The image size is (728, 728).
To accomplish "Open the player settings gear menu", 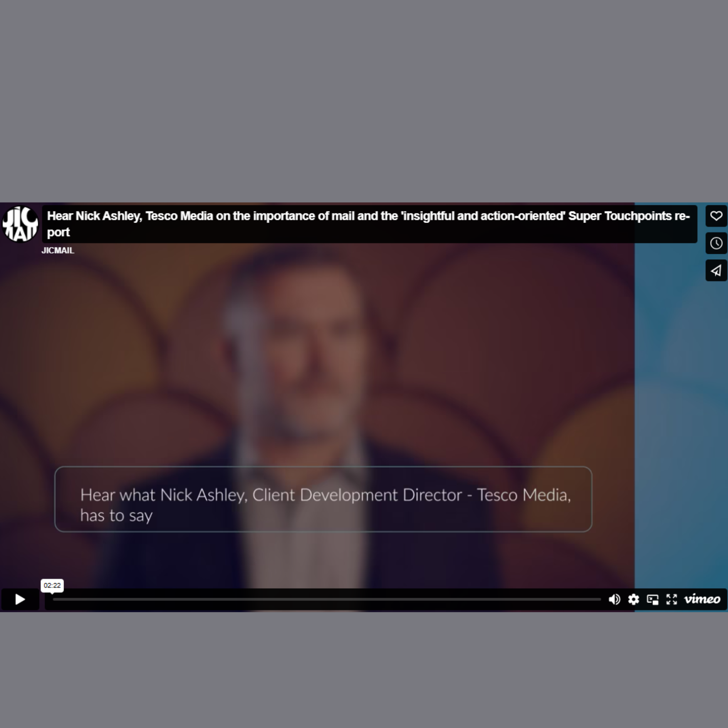I will click(x=633, y=599).
